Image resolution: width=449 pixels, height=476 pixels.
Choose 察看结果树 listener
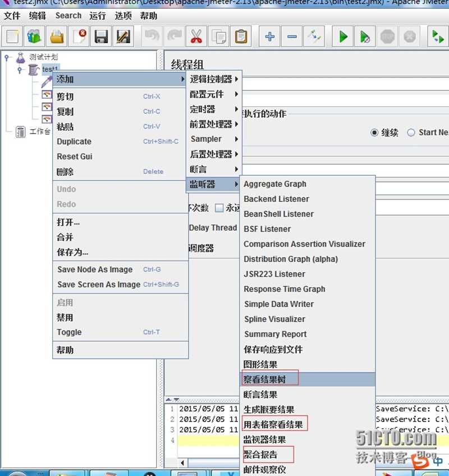click(308, 379)
